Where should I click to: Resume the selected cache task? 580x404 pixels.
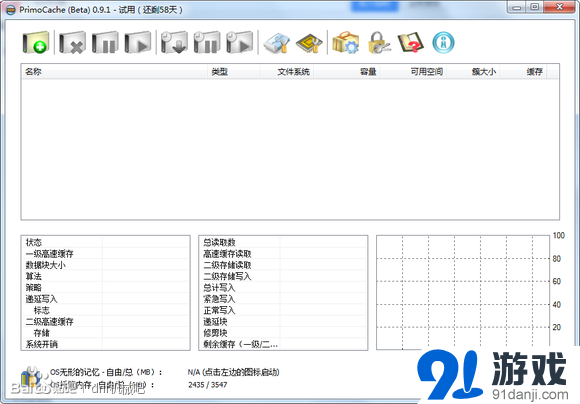pyautogui.click(x=138, y=43)
